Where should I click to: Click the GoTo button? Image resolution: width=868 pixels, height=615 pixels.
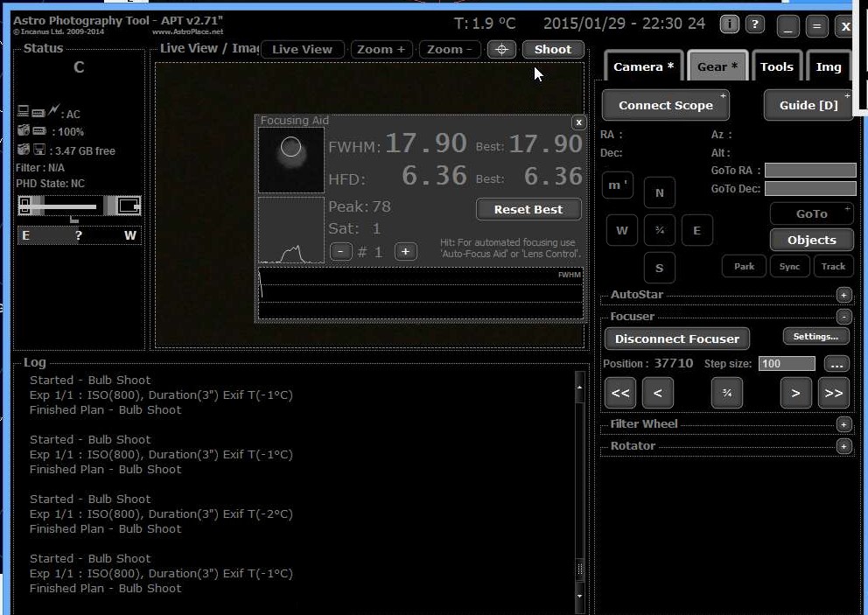pos(811,213)
